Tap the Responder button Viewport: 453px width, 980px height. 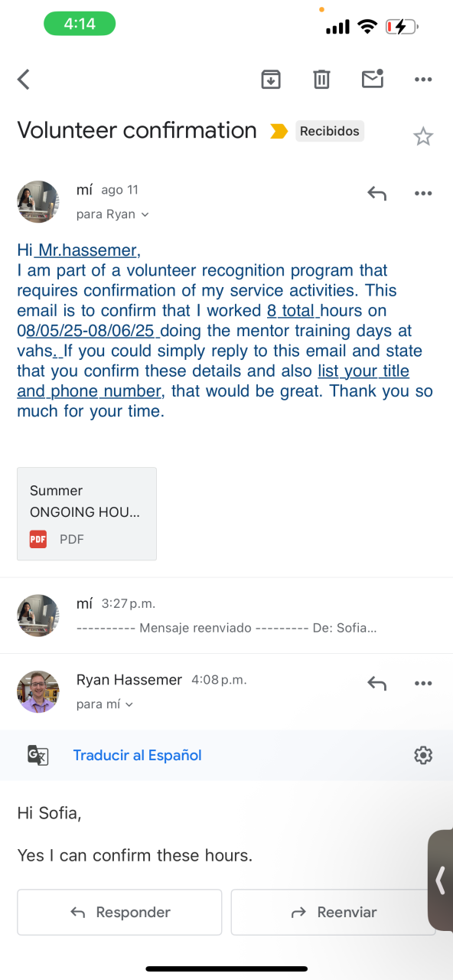click(119, 912)
